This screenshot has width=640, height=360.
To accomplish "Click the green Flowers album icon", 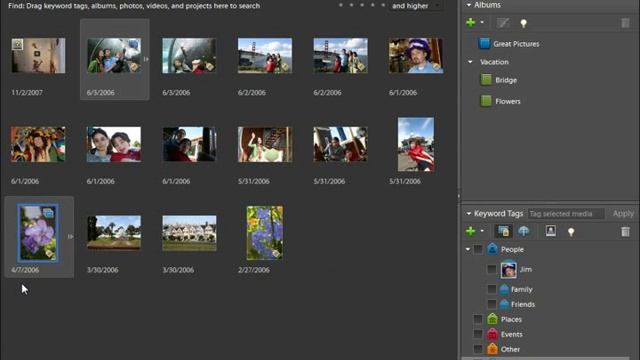I will [486, 100].
